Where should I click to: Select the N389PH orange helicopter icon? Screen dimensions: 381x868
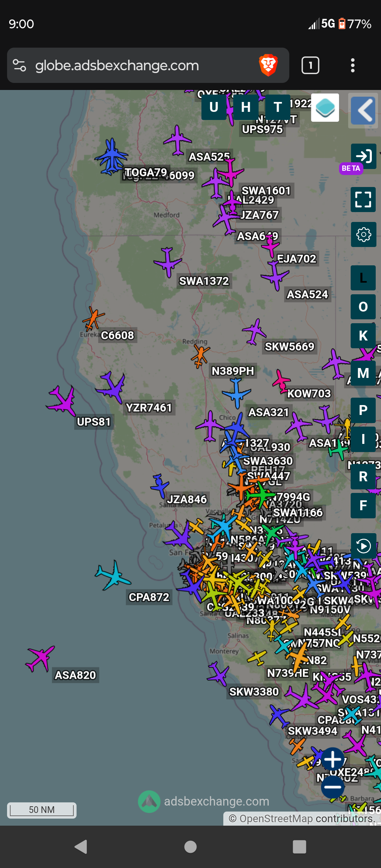click(x=200, y=356)
